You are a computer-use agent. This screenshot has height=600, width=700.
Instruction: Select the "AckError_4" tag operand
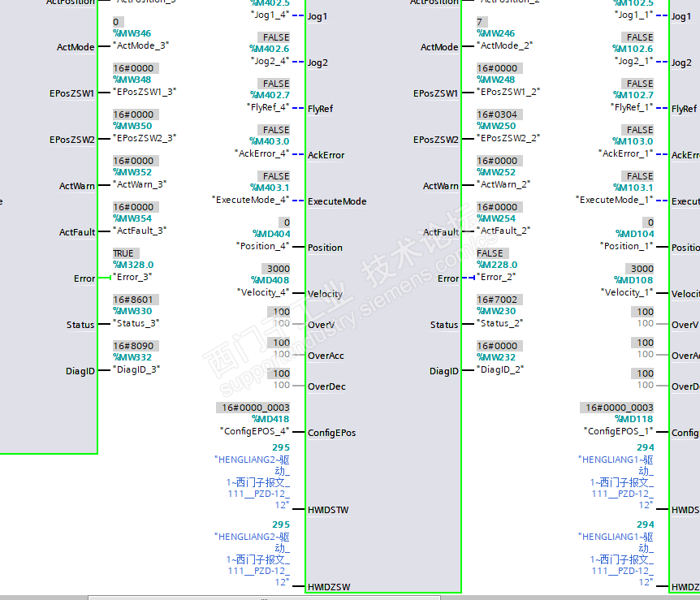click(262, 153)
